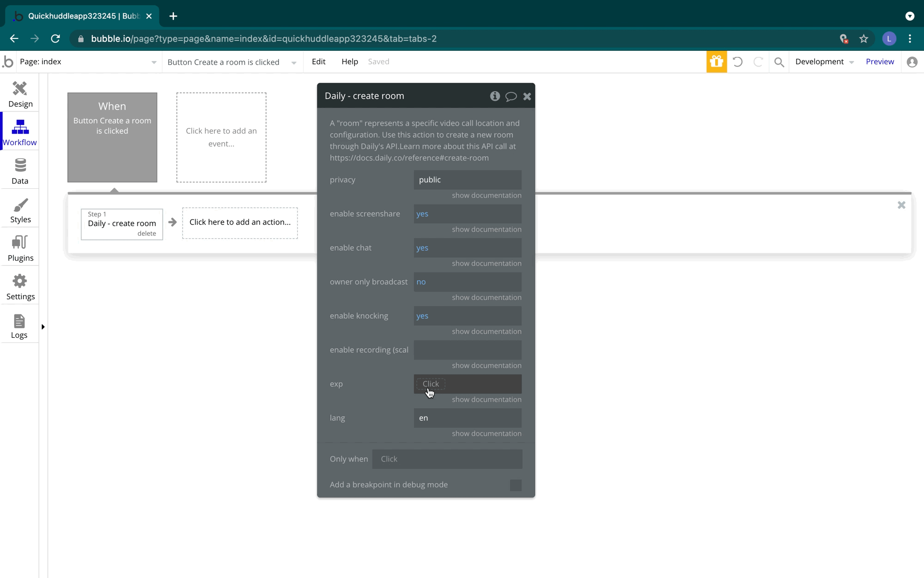Close the Daily - create room panel
Image resolution: width=924 pixels, height=578 pixels.
(527, 96)
